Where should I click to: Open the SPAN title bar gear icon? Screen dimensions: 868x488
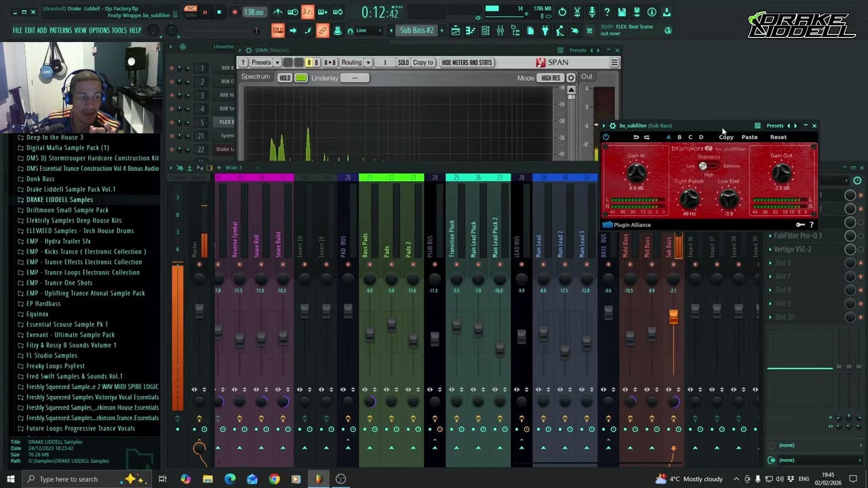(248, 50)
